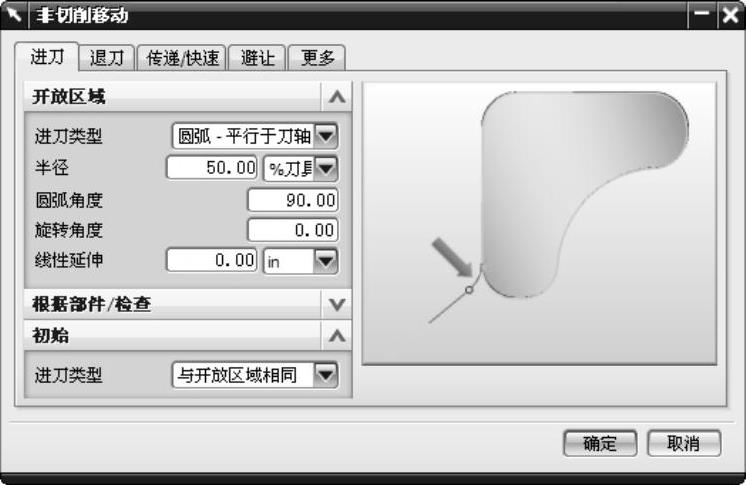Click the title bar arrow icon
The image size is (746, 485).
click(14, 15)
